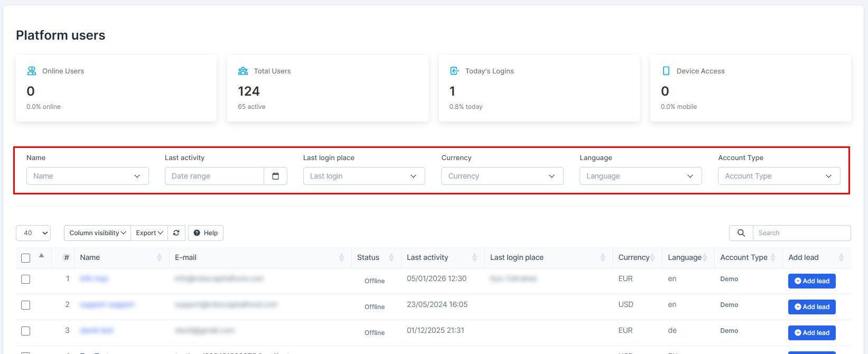Check the checkbox for row 1
This screenshot has height=354, width=868.
25,279
